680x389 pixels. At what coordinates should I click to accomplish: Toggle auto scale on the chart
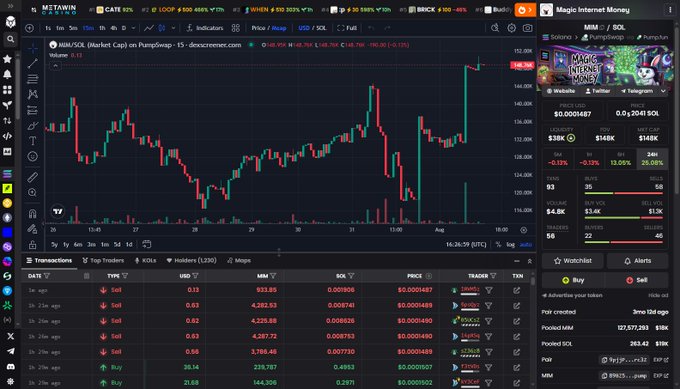pos(526,245)
